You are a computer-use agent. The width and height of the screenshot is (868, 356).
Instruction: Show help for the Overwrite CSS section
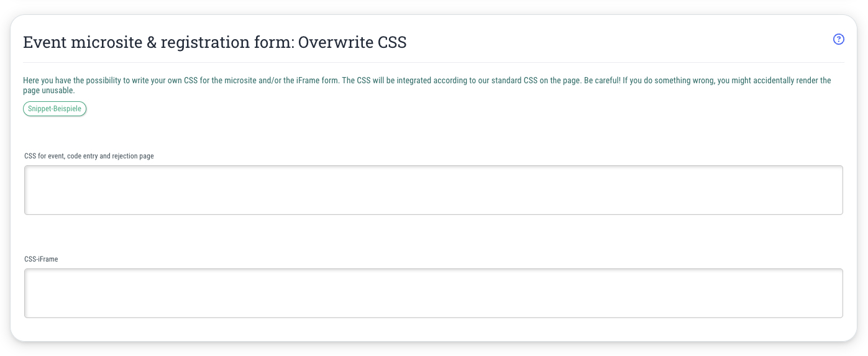838,39
